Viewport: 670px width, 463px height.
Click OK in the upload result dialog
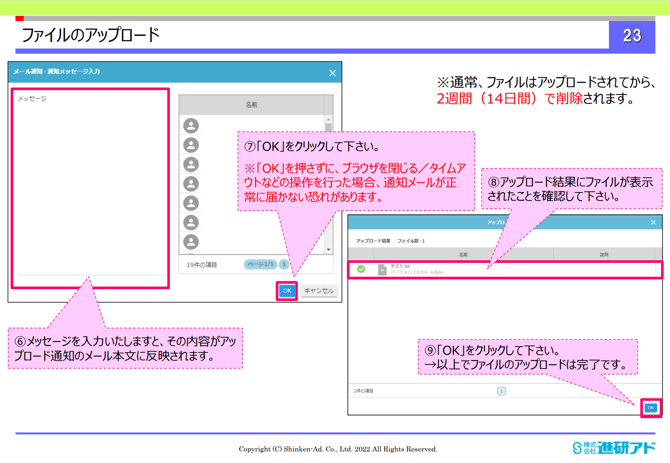[x=650, y=407]
